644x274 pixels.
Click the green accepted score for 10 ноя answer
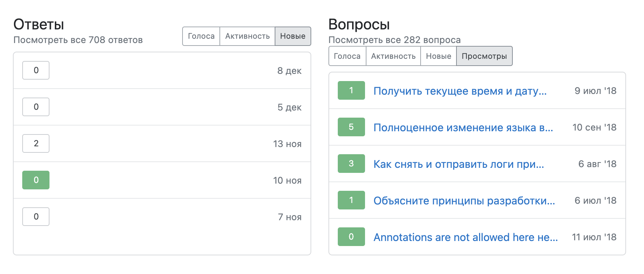36,180
